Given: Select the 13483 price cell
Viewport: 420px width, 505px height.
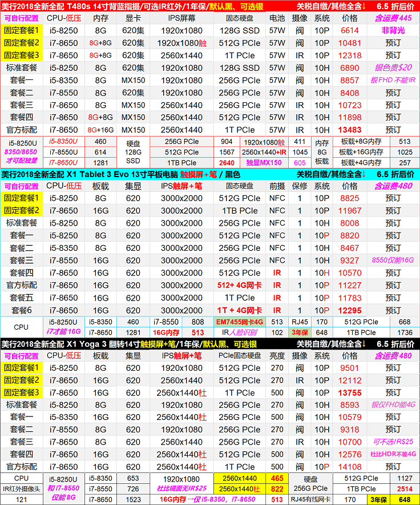Looking at the screenshot, I should [x=350, y=130].
